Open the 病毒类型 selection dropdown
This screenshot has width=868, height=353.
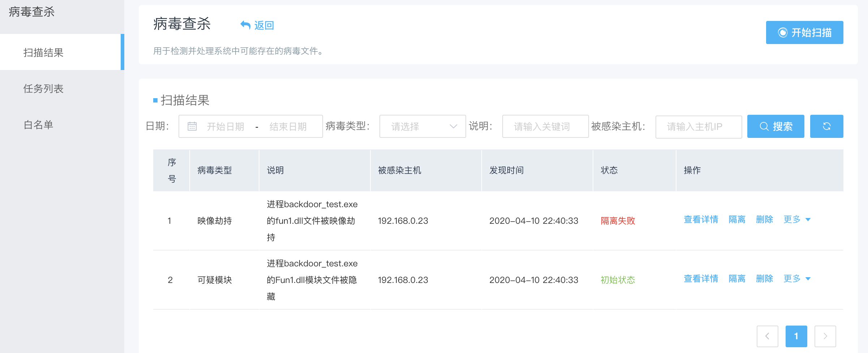point(422,126)
